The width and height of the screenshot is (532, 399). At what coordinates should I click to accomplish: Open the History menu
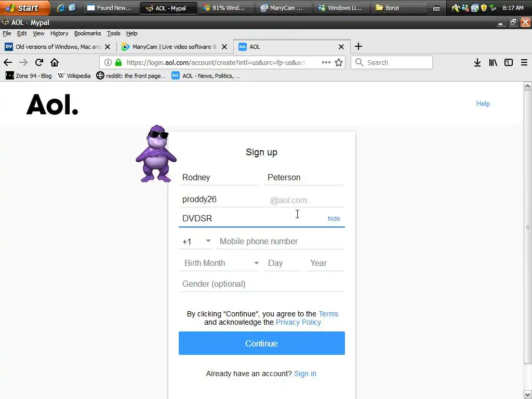pyautogui.click(x=59, y=33)
